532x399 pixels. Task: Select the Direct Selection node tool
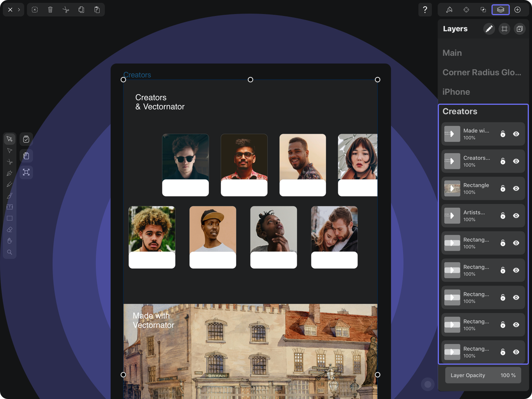point(10,150)
